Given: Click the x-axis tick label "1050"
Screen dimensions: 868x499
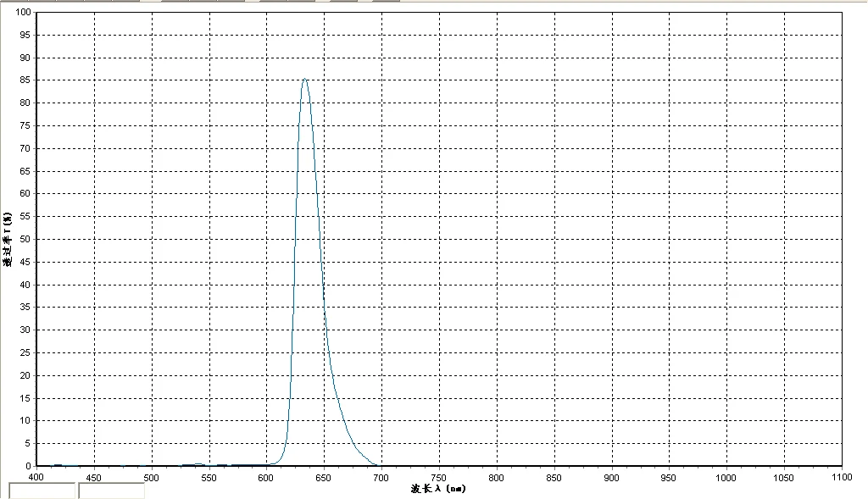Looking at the screenshot, I should click(783, 478).
